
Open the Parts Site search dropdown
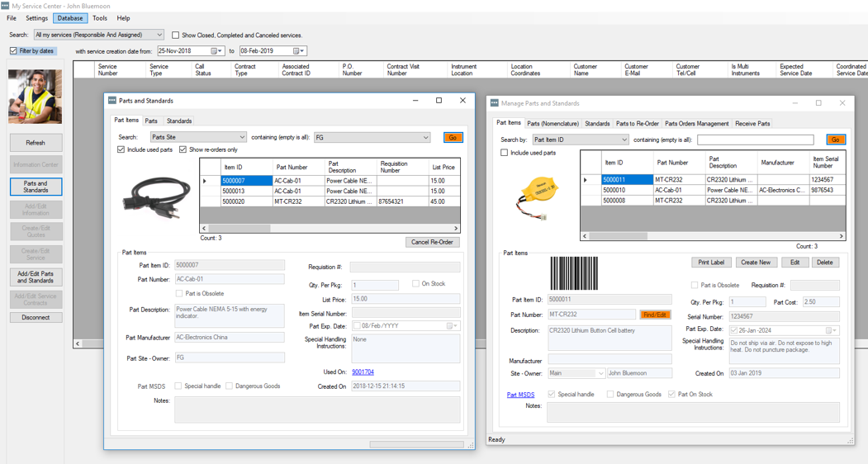click(x=242, y=137)
